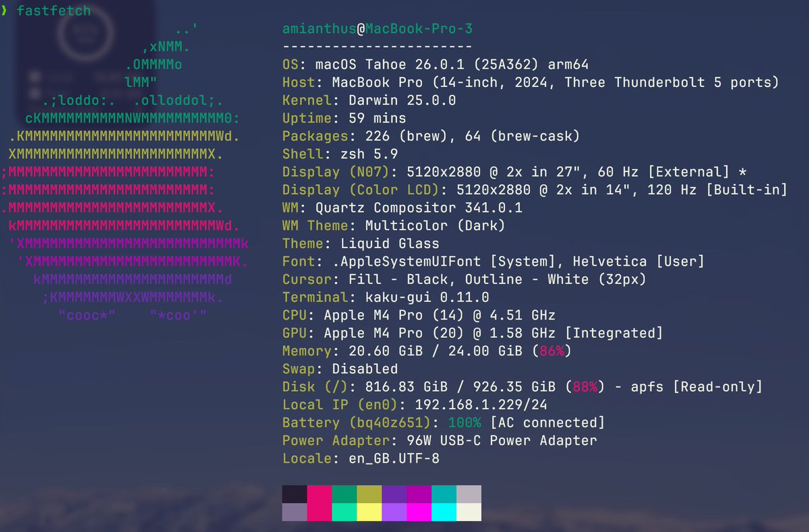809x532 pixels.
Task: Click the "59 mins" uptime value
Action: point(378,118)
